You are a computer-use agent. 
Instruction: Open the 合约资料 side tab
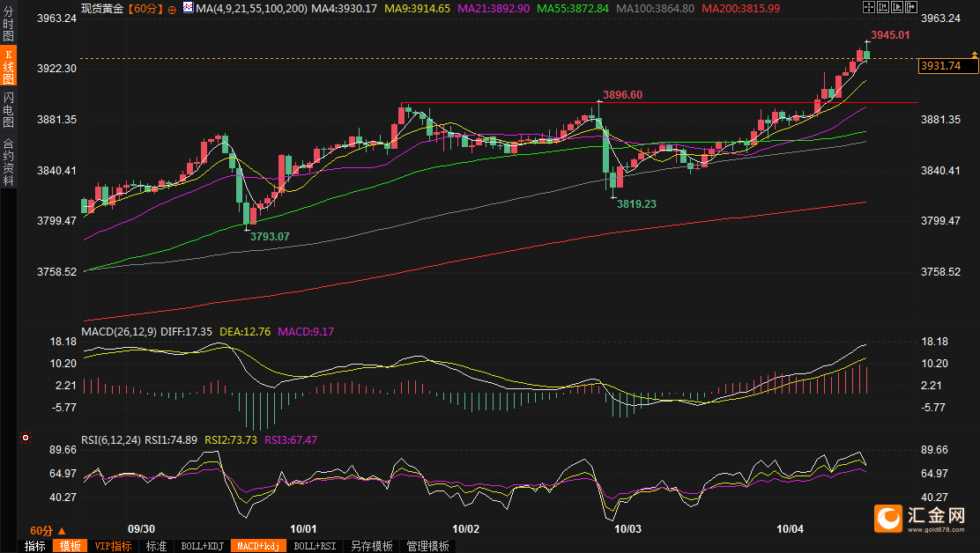[8, 161]
